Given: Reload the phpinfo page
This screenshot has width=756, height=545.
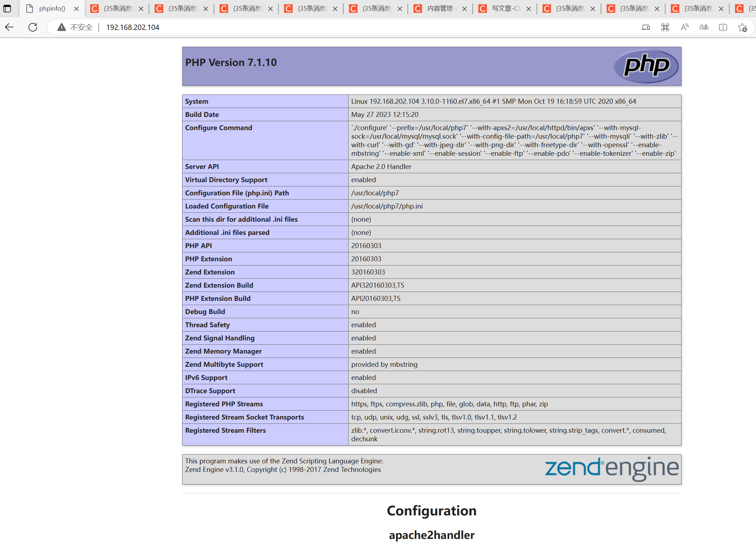Looking at the screenshot, I should [33, 27].
